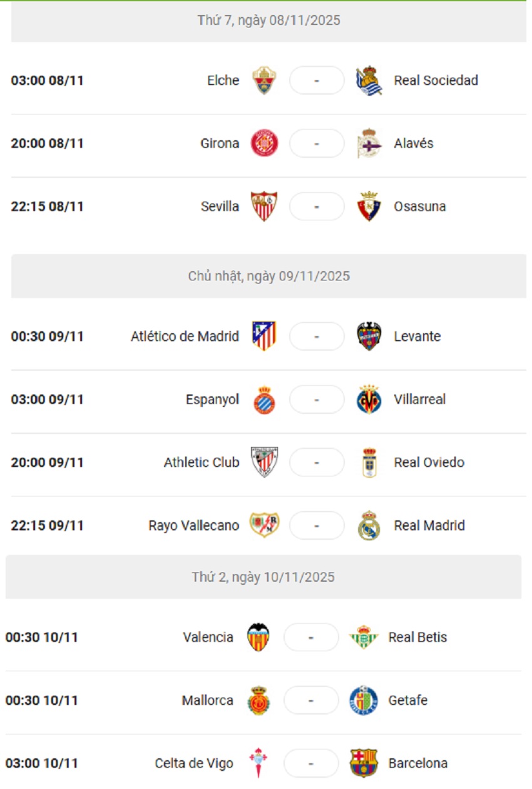Select the Real Madrid club logo
The width and height of the screenshot is (532, 789).
(369, 525)
